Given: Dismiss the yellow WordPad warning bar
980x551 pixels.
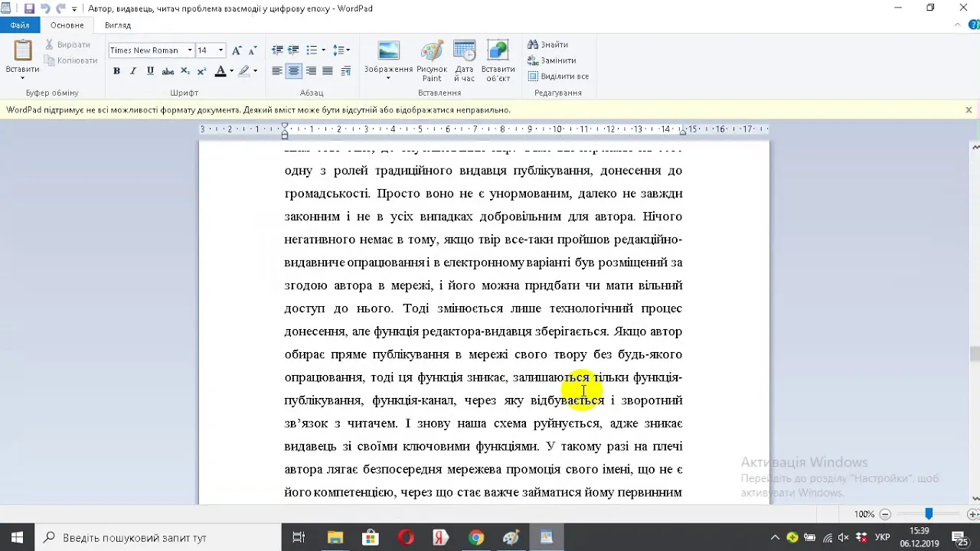Looking at the screenshot, I should 969,110.
